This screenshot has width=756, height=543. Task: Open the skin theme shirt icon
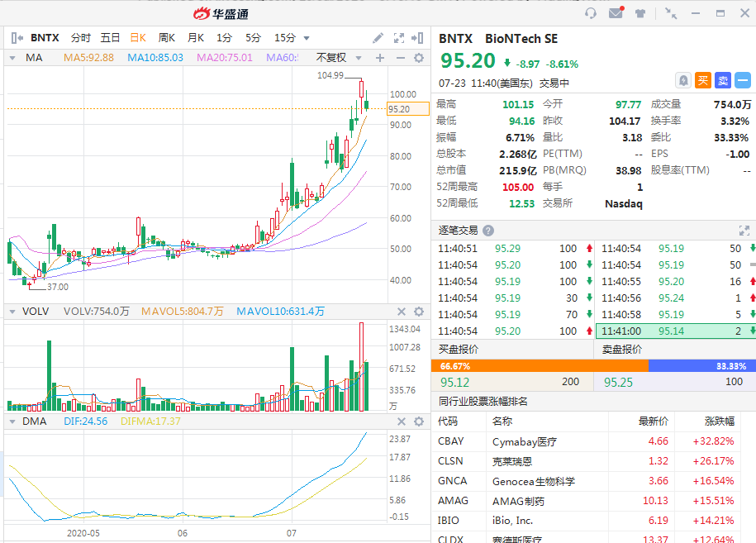pyautogui.click(x=640, y=13)
